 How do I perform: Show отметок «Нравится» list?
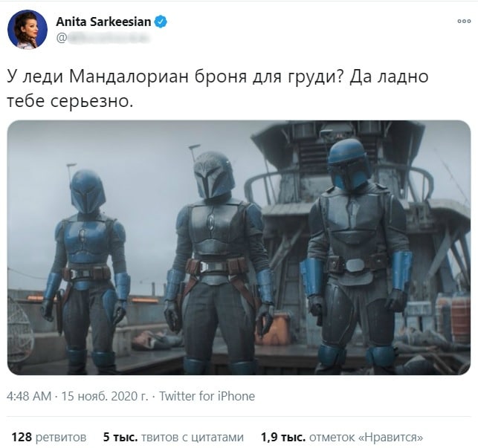click(x=366, y=438)
